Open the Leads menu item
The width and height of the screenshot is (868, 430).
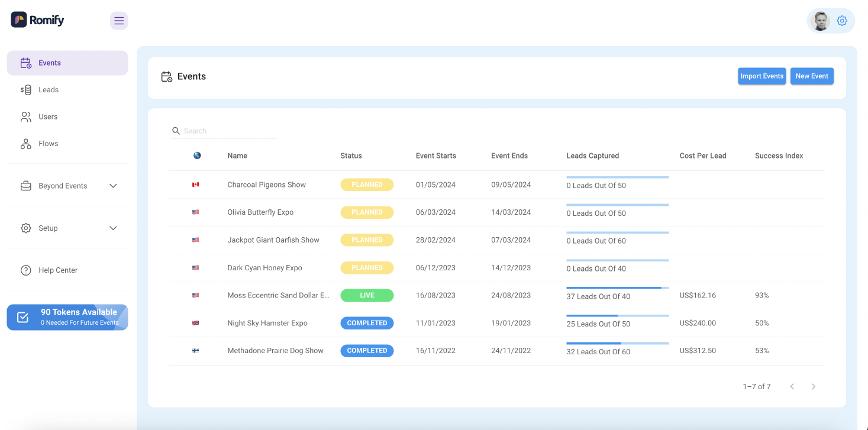pos(49,90)
